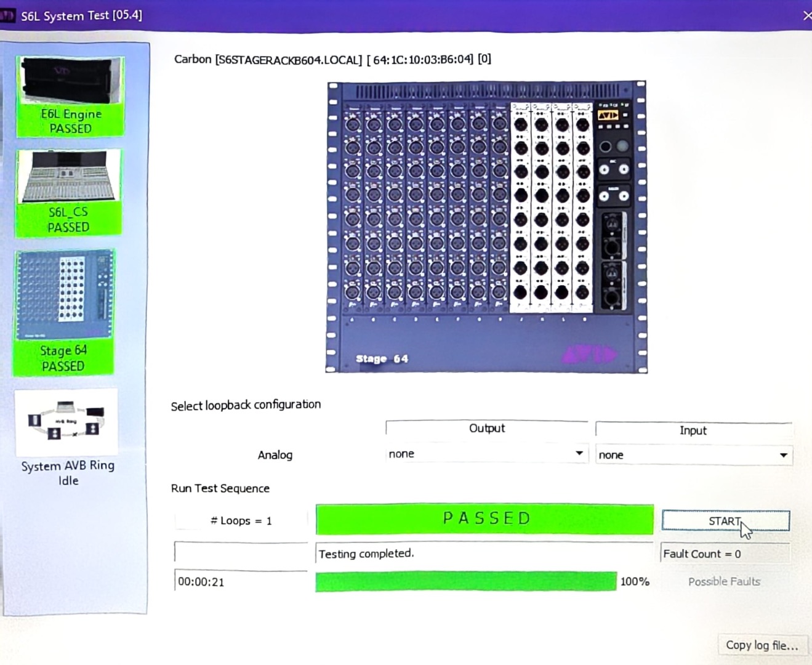Viewport: 812px width, 665px height.
Task: Click the '100%' progress value
Action: 635,581
